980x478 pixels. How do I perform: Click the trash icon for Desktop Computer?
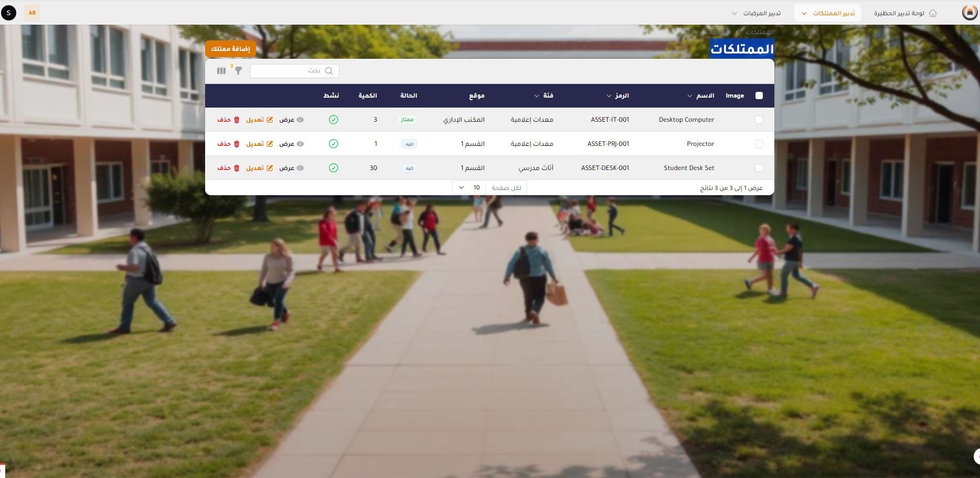(x=237, y=120)
